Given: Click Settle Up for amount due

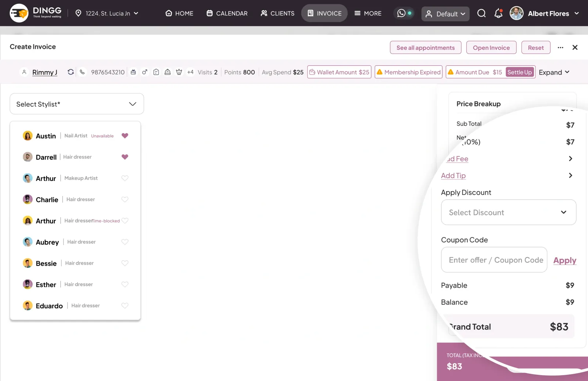Looking at the screenshot, I should click(520, 72).
